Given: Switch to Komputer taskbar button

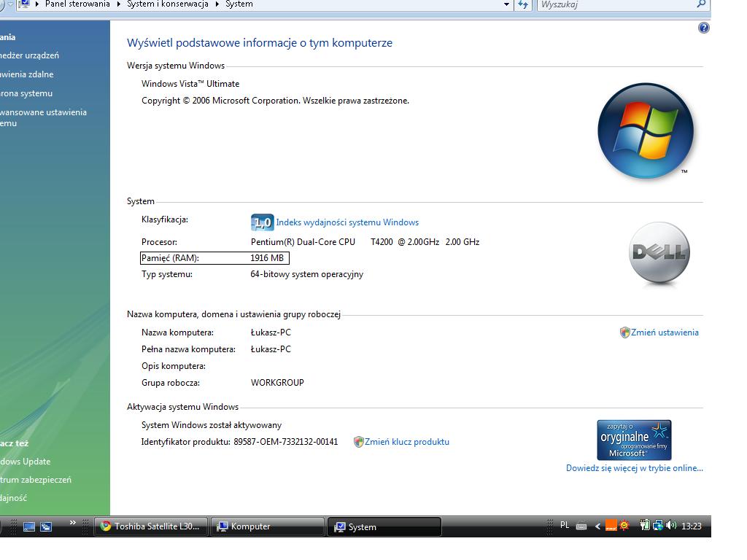Looking at the screenshot, I should click(267, 526).
